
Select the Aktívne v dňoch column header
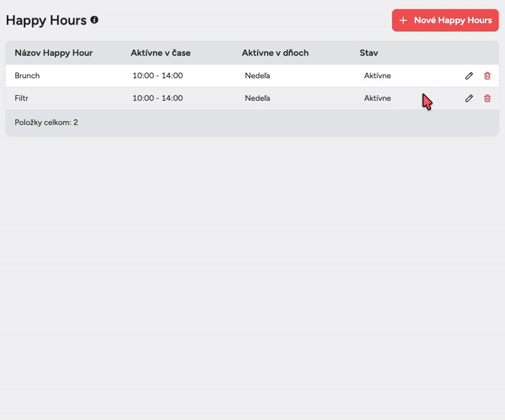[x=275, y=53]
